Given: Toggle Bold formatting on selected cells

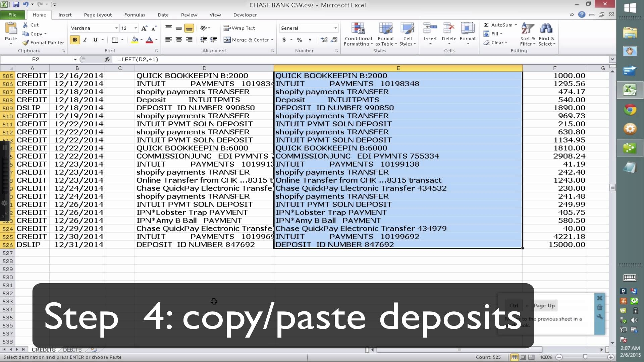Looking at the screenshot, I should (75, 40).
